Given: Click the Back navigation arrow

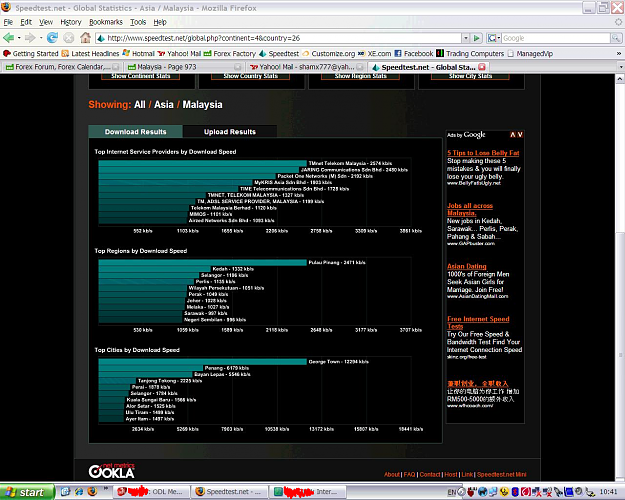Looking at the screenshot, I should point(8,38).
